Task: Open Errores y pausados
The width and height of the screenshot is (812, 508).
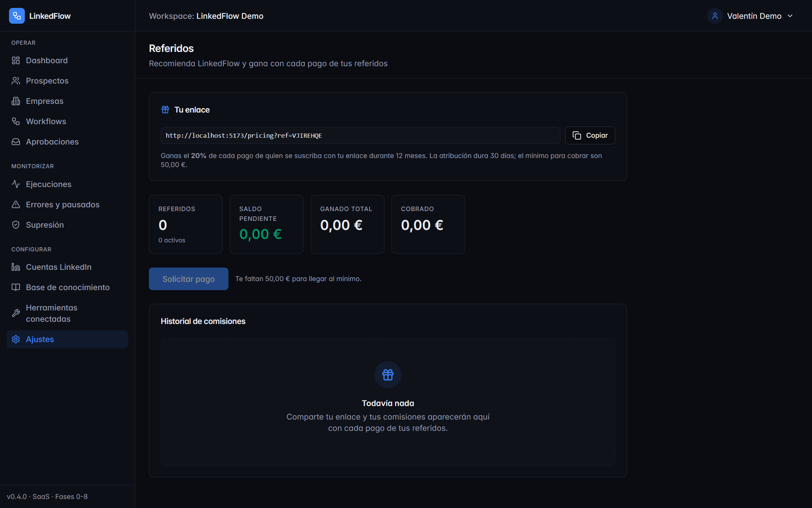Action: click(x=67, y=205)
